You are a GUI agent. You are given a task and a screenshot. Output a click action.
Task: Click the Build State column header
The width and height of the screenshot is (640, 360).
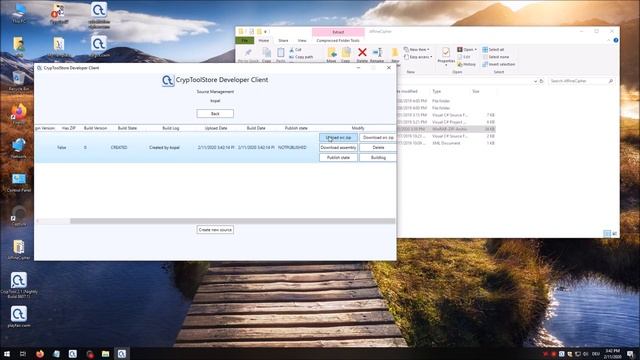click(127, 128)
